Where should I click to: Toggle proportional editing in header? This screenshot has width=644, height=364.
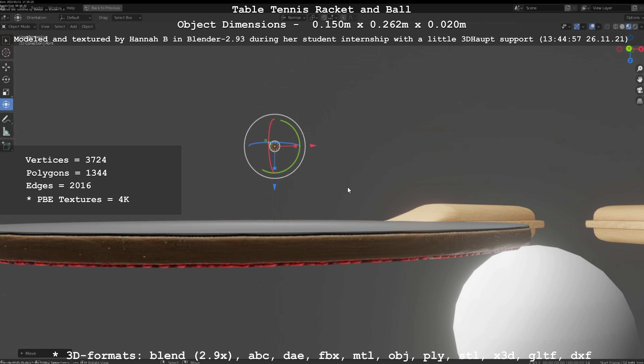pos(344,18)
